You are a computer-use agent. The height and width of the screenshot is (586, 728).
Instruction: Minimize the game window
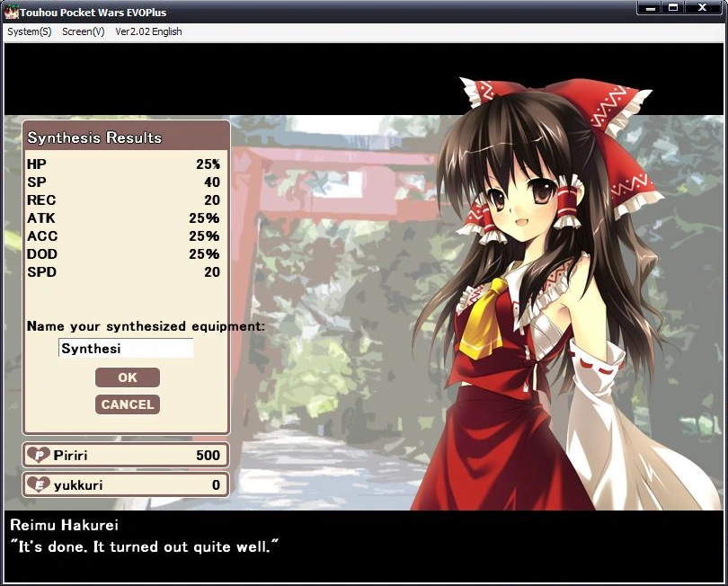(x=650, y=8)
